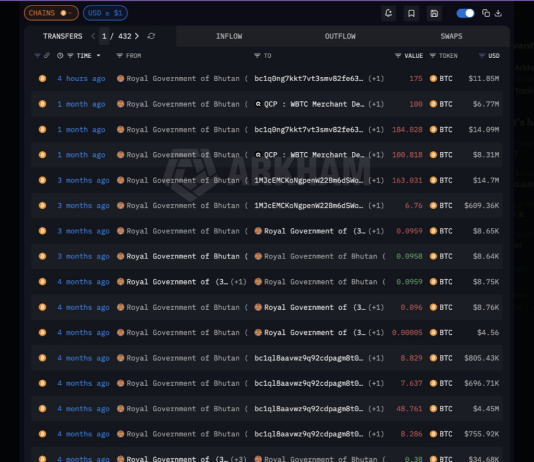This screenshot has width=534, height=462.
Task: Switch to the OUTFLOW tab
Action: 340,36
